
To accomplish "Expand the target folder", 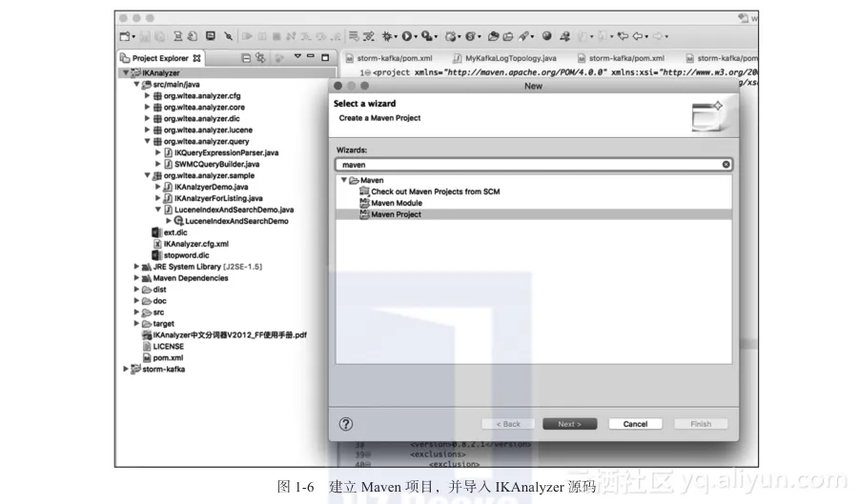I will point(136,324).
